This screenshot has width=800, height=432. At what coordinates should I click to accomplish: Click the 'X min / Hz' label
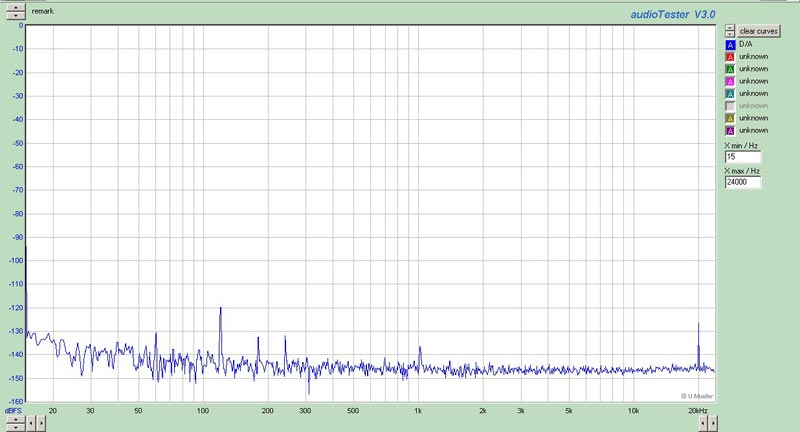(741, 146)
